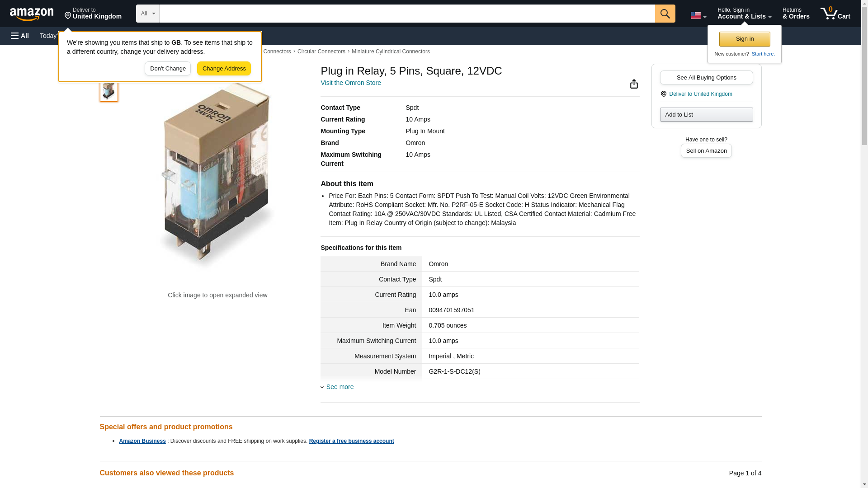Click the Change Address button
868x488 pixels.
tap(224, 69)
